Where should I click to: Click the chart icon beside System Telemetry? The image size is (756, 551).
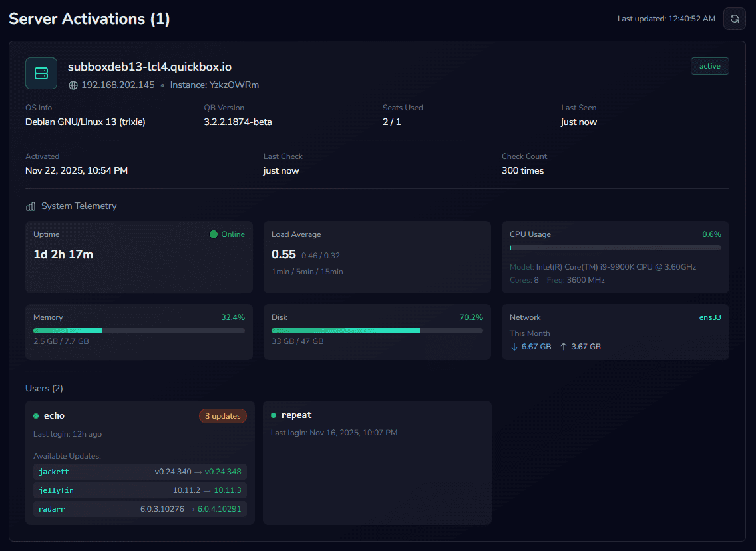click(x=31, y=206)
